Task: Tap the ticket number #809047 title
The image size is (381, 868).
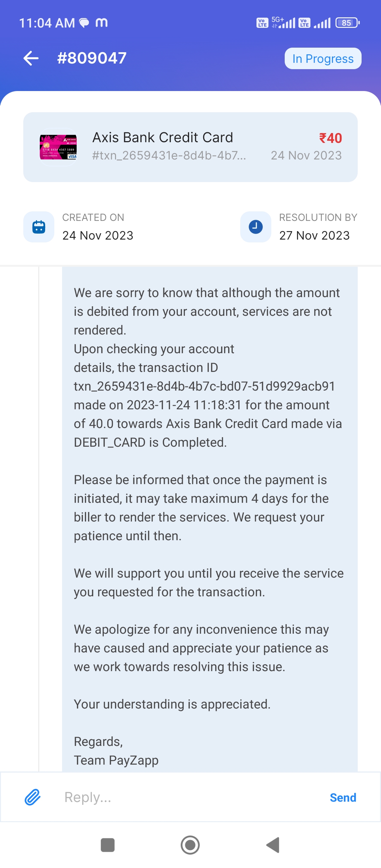Action: (x=92, y=58)
